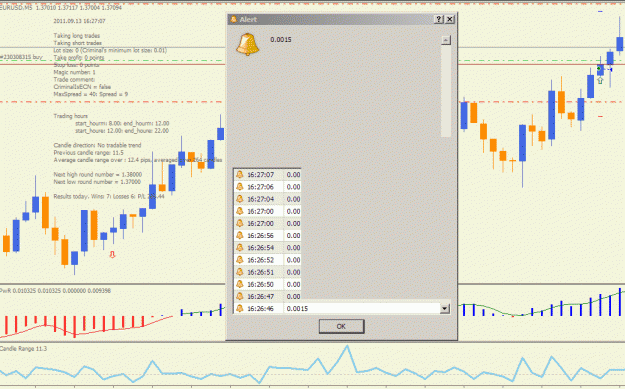
Task: Click the 'Magic number: 1' text on chart
Action: (x=75, y=72)
